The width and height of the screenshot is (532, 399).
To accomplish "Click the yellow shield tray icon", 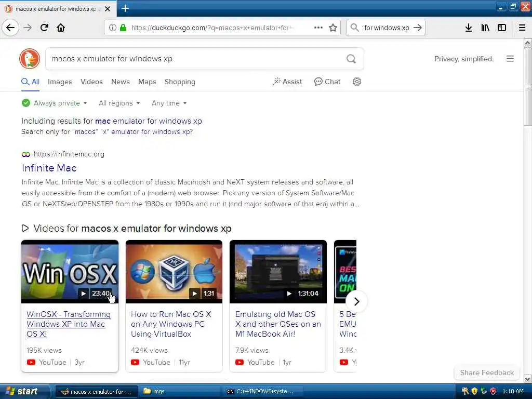I will click(474, 391).
